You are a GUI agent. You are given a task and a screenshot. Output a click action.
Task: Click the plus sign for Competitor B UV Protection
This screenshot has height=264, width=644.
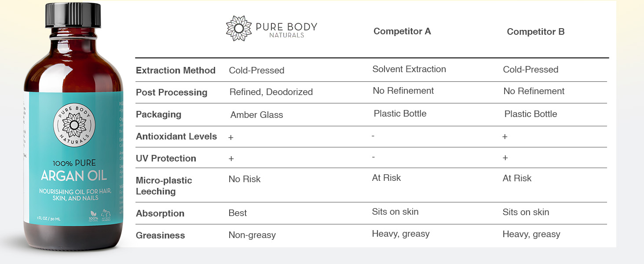(x=505, y=158)
